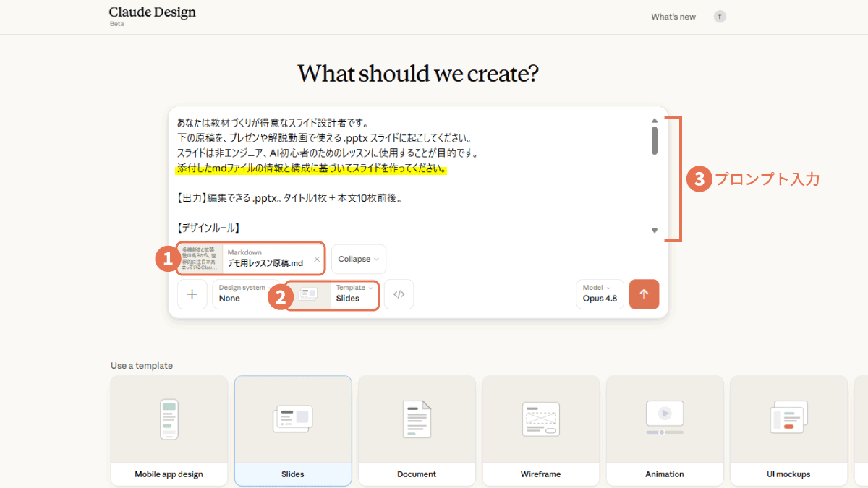The image size is (868, 488).
Task: Click the plus add-attachment button
Action: [192, 294]
